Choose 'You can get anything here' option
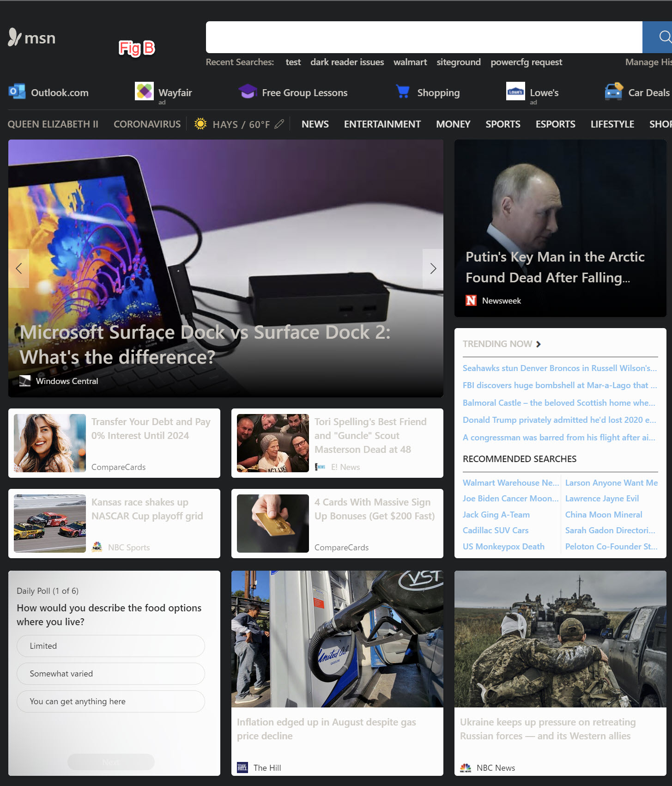The image size is (672, 786). click(x=111, y=701)
